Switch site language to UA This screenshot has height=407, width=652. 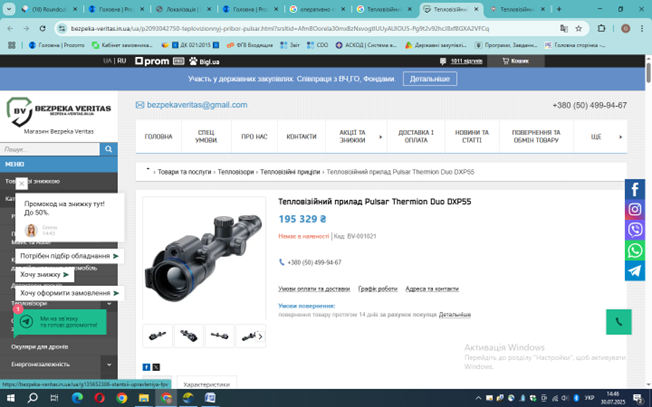(107, 61)
